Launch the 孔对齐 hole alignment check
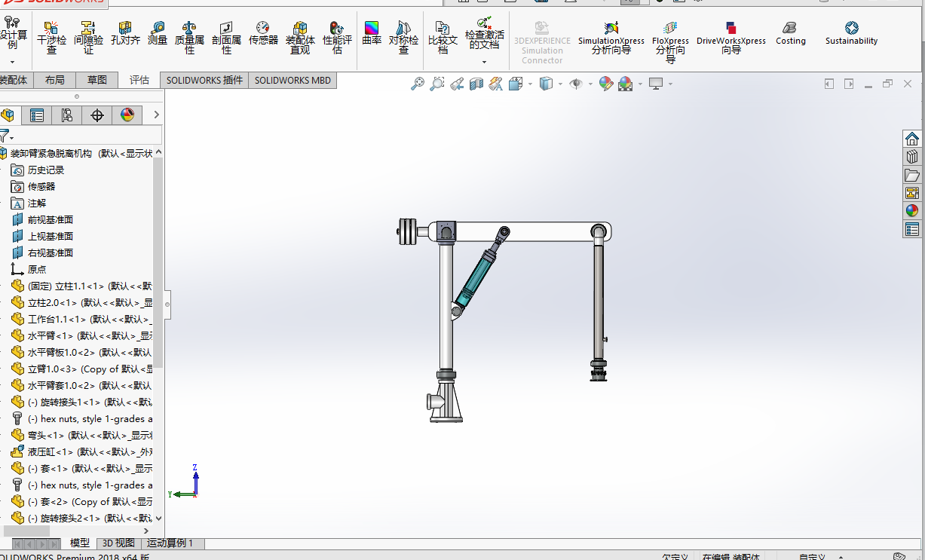Viewport: 925px width, 560px height. click(125, 34)
